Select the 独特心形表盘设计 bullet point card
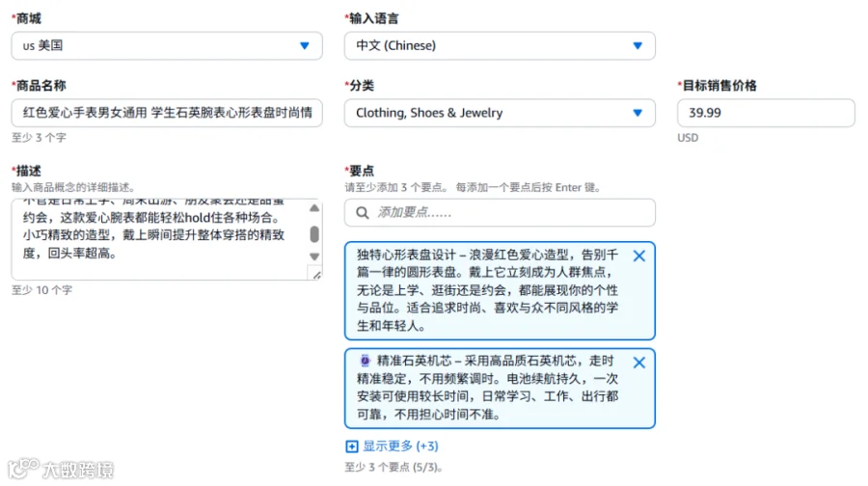 pos(500,290)
